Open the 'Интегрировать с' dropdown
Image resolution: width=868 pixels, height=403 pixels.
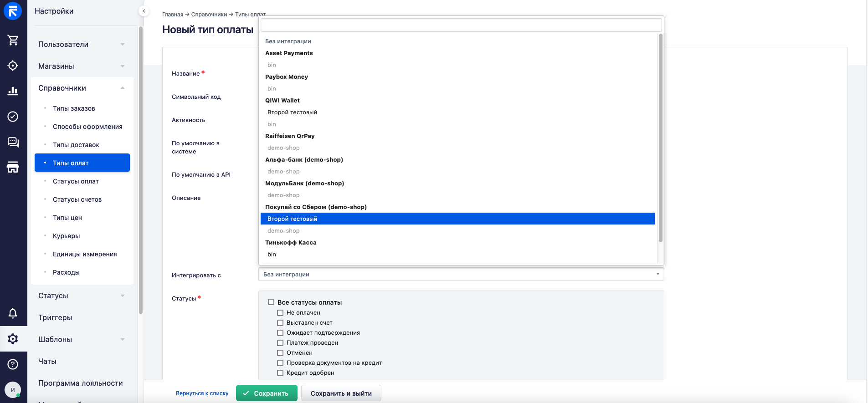coord(461,274)
